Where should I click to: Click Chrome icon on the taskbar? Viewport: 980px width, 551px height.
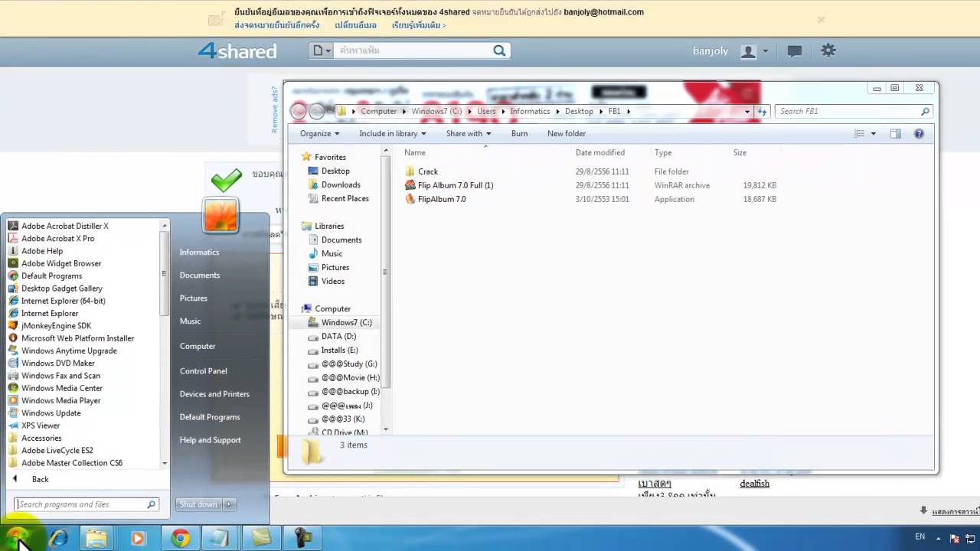click(x=181, y=538)
